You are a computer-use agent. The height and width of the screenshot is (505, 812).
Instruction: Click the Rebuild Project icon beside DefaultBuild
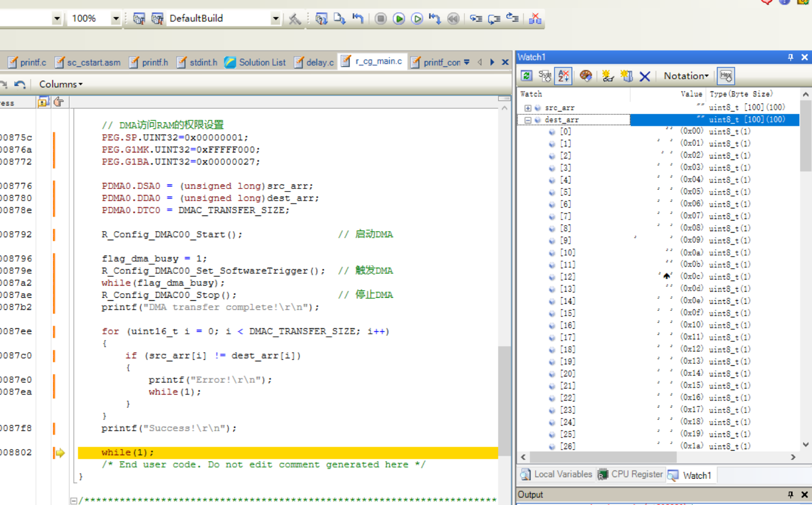157,19
